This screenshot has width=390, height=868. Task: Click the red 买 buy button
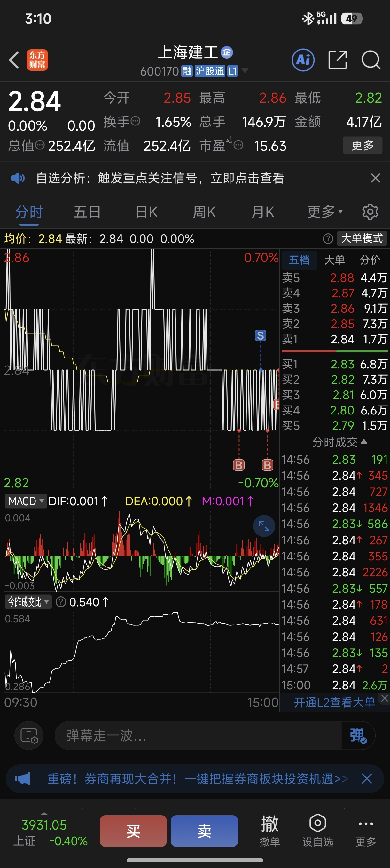(133, 831)
